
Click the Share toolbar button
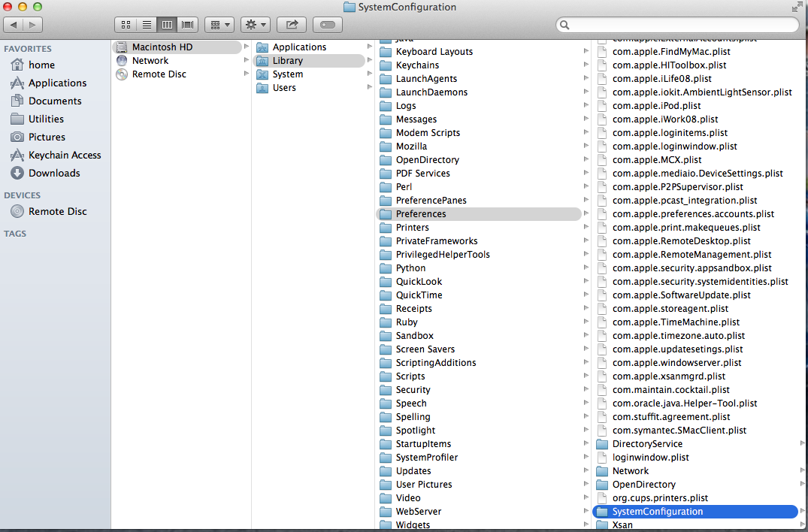pos(292,25)
